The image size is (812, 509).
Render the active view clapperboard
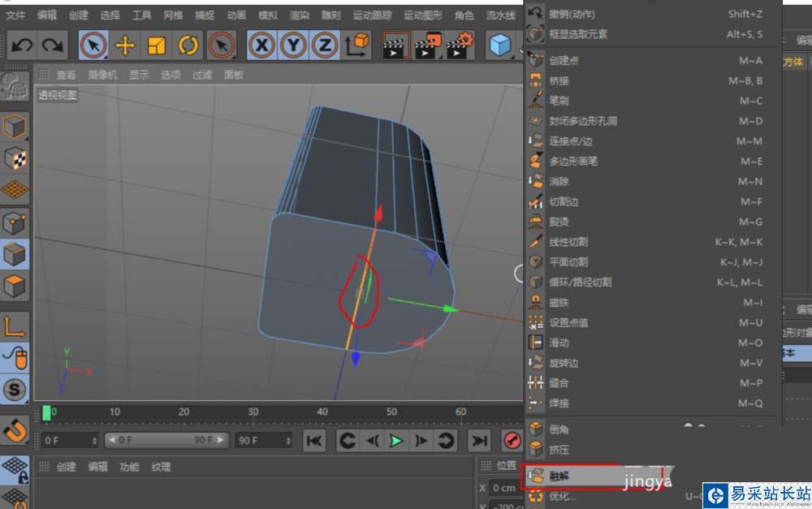tap(395, 45)
